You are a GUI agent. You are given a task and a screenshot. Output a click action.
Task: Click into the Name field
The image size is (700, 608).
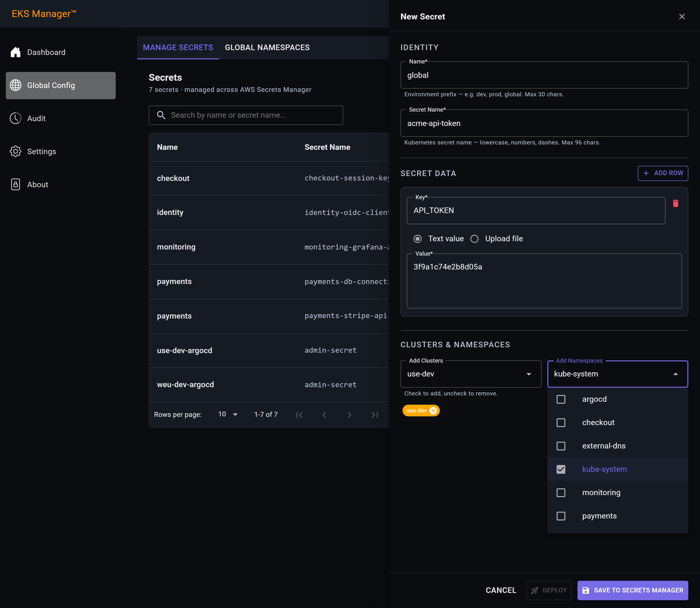pyautogui.click(x=544, y=75)
